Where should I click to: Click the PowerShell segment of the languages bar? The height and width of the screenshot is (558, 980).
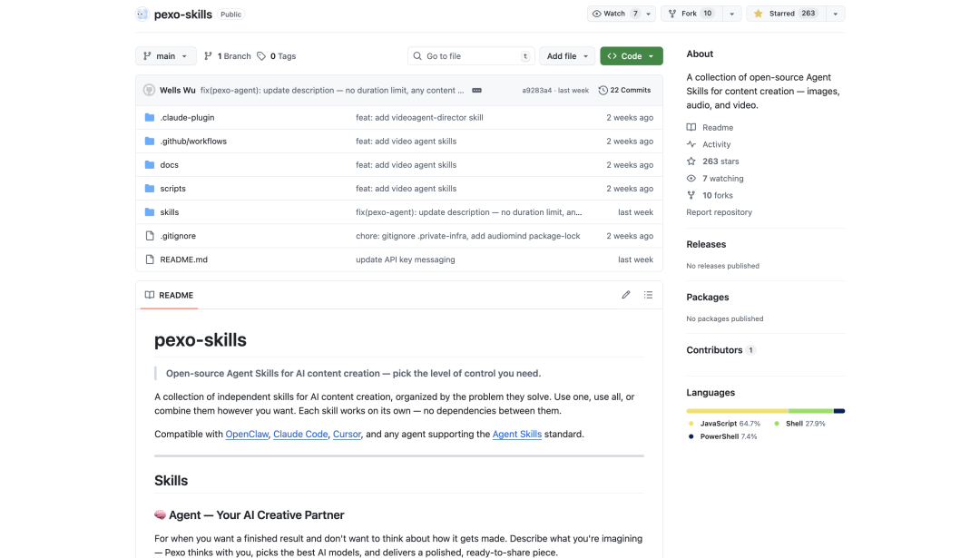839,411
